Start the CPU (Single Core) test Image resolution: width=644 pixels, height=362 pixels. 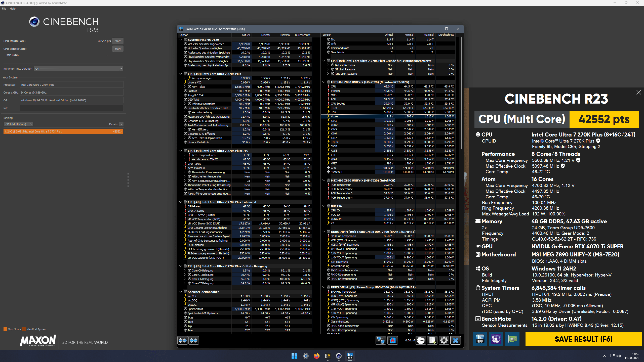click(x=118, y=49)
